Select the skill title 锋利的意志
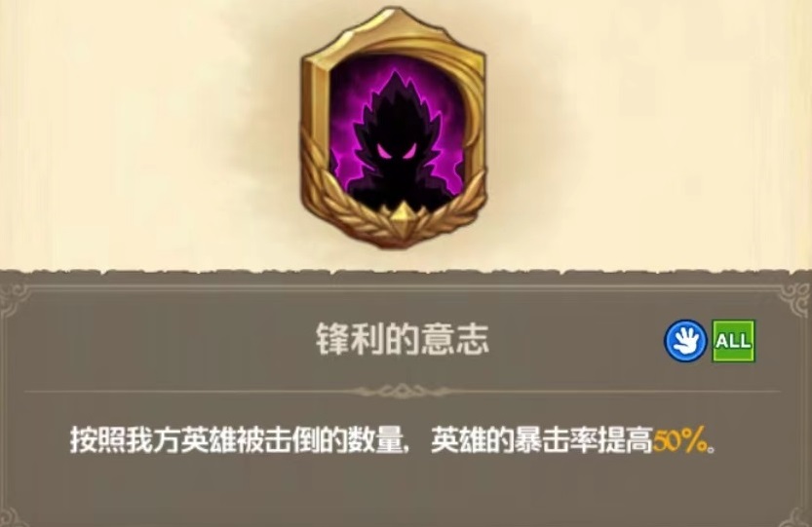Image resolution: width=812 pixels, height=527 pixels. [403, 340]
